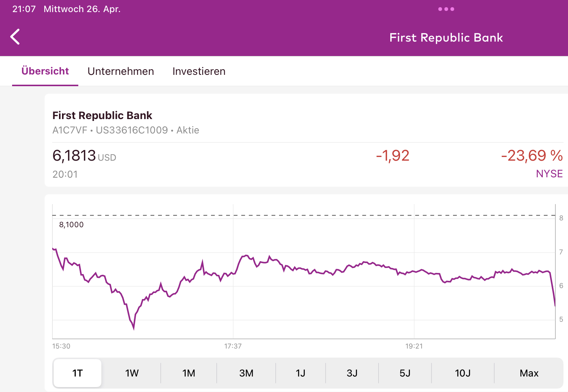Go to the Investieren tab
Screen dimensions: 568x392
(199, 71)
